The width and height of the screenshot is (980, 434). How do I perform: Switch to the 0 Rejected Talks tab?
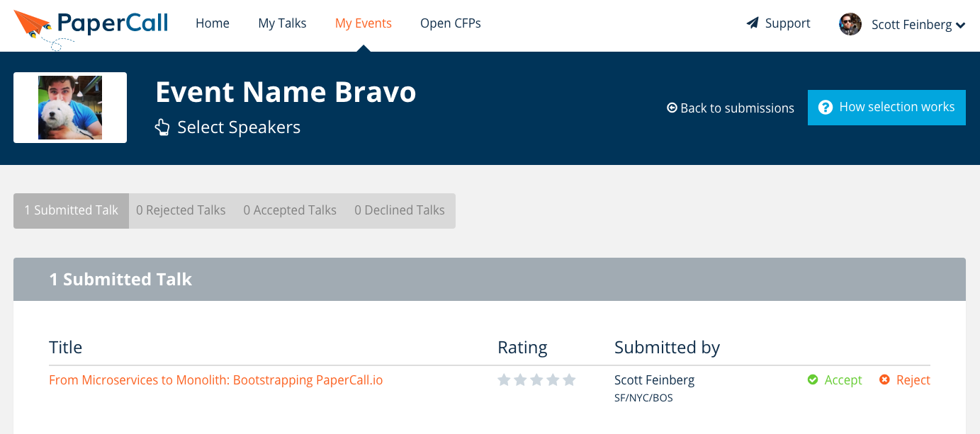point(181,210)
